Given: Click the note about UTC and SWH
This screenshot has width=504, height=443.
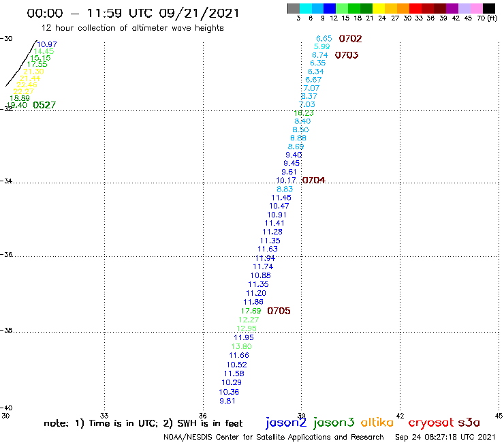Looking at the screenshot, I should (143, 423).
